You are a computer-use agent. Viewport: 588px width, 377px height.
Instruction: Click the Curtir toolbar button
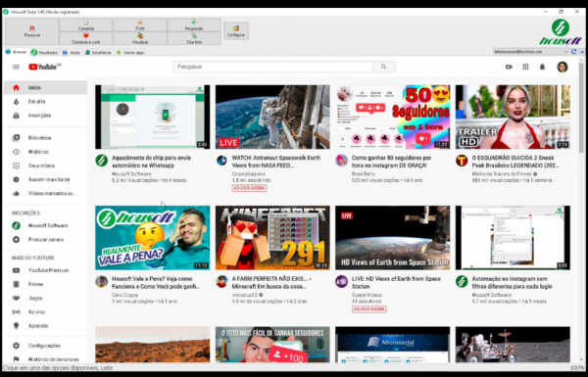point(140,25)
